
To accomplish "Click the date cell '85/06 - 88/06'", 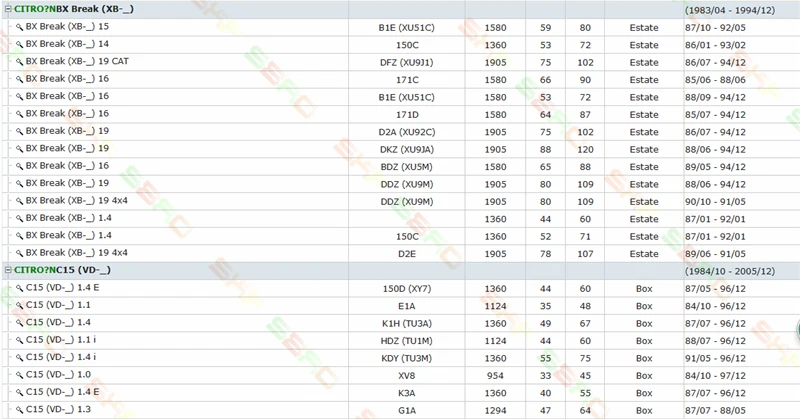I will [x=715, y=80].
